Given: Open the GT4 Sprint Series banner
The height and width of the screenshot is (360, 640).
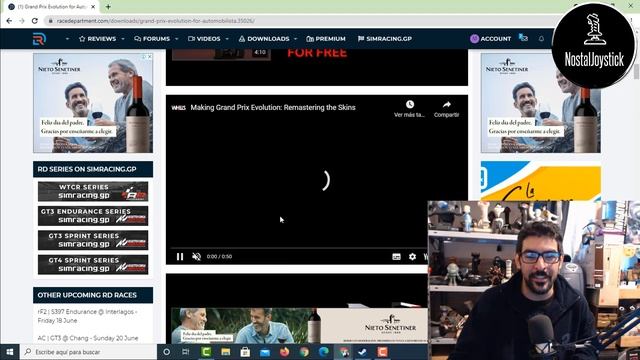Looking at the screenshot, I should pos(93,265).
